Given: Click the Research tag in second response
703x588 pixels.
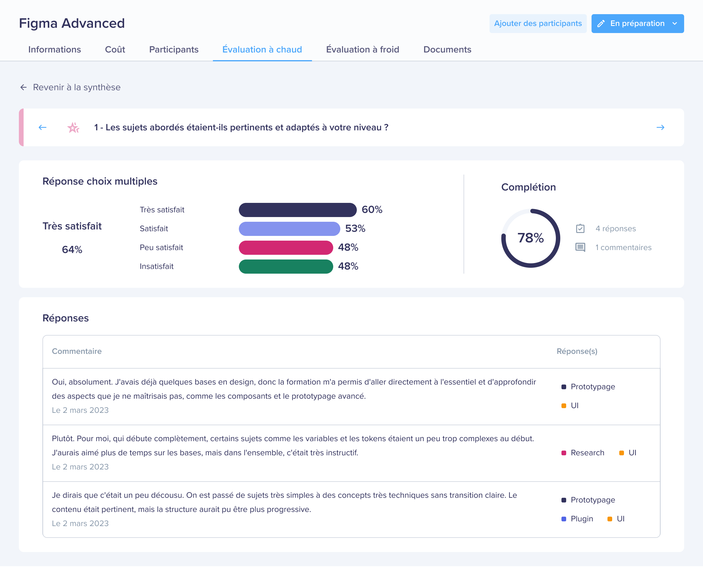Looking at the screenshot, I should [587, 453].
